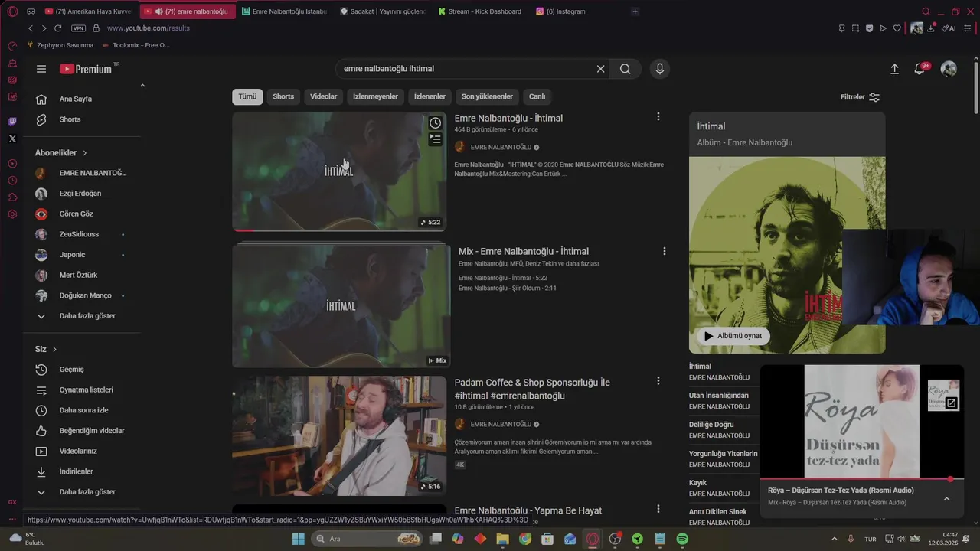
Task: Open more options for Mix - Emre Nalbantoğlu
Action: point(664,251)
